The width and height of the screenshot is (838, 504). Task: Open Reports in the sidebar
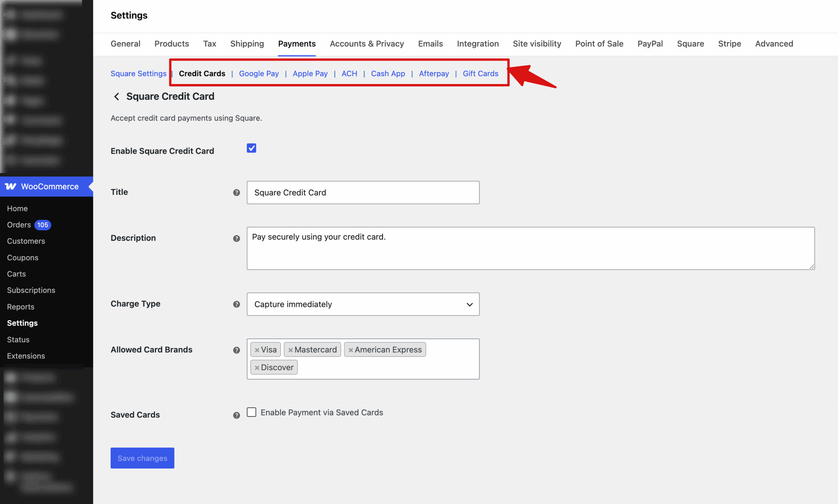tap(20, 307)
